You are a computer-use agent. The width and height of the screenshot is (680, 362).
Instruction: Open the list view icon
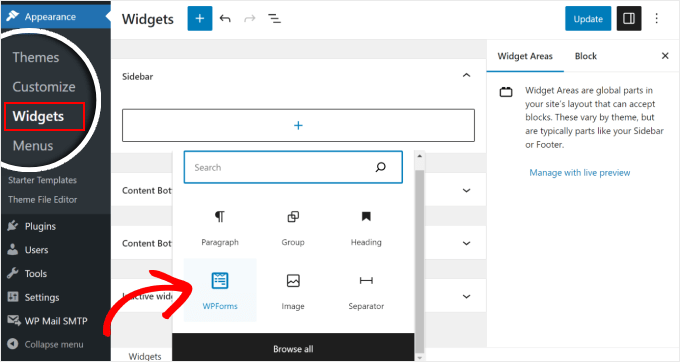point(274,19)
